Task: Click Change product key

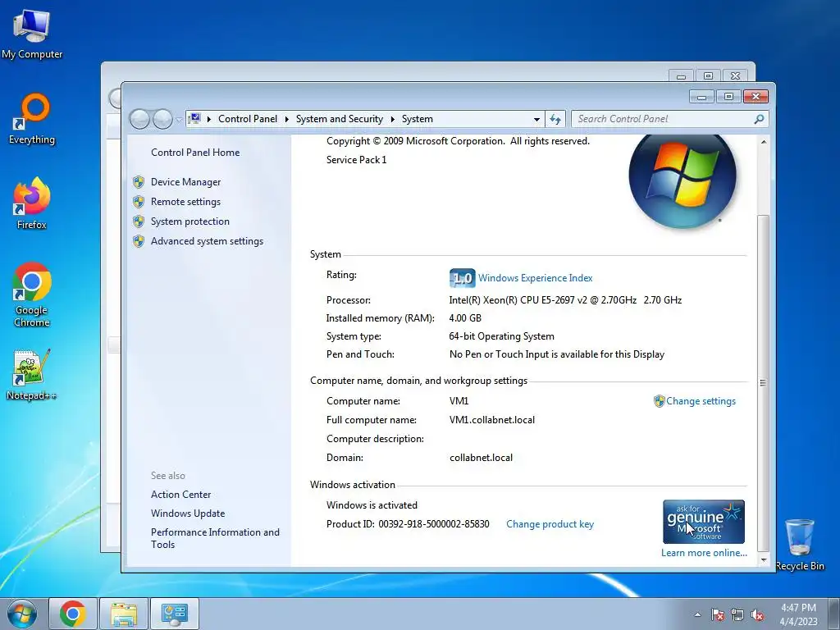Action: pyautogui.click(x=550, y=524)
